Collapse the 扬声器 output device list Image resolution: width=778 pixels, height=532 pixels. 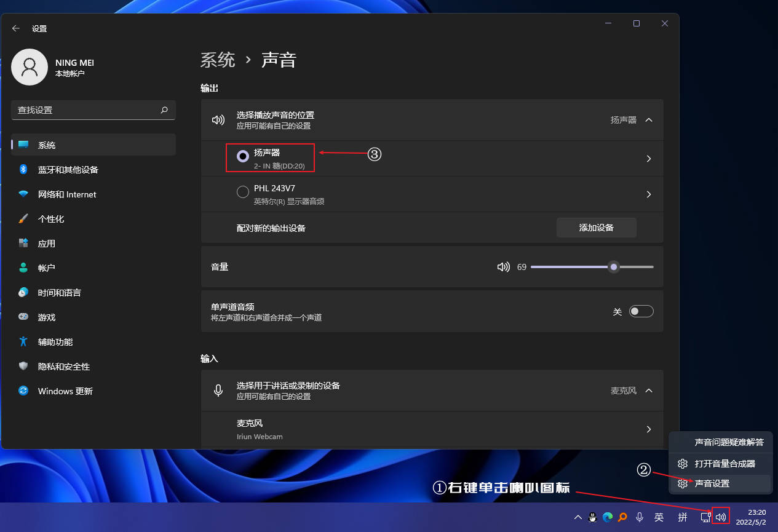(648, 120)
